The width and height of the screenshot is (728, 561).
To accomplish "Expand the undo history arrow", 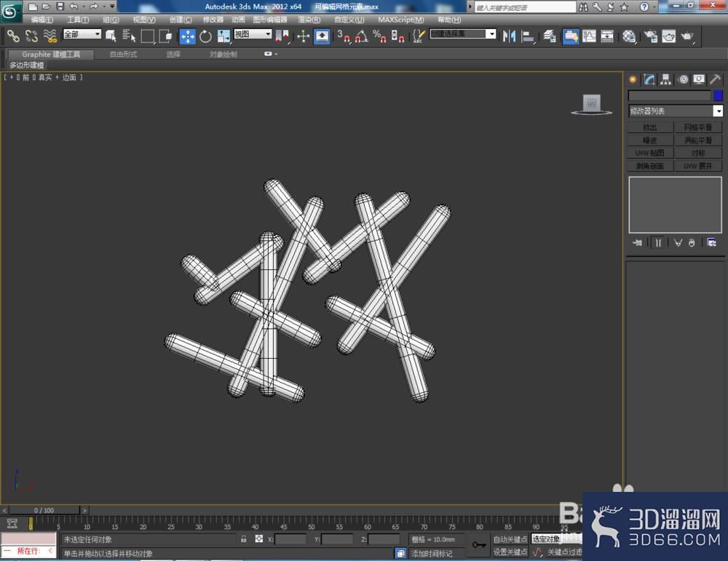I will coord(84,7).
